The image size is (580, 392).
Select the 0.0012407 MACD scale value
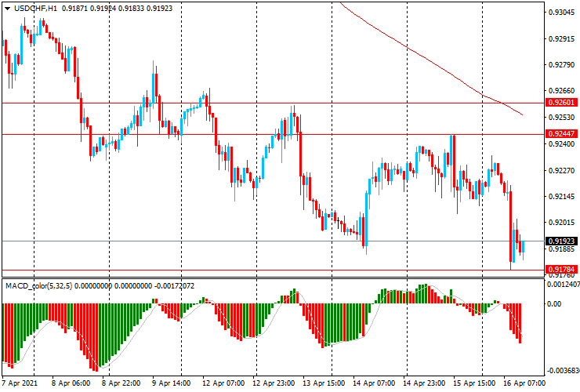(x=561, y=285)
